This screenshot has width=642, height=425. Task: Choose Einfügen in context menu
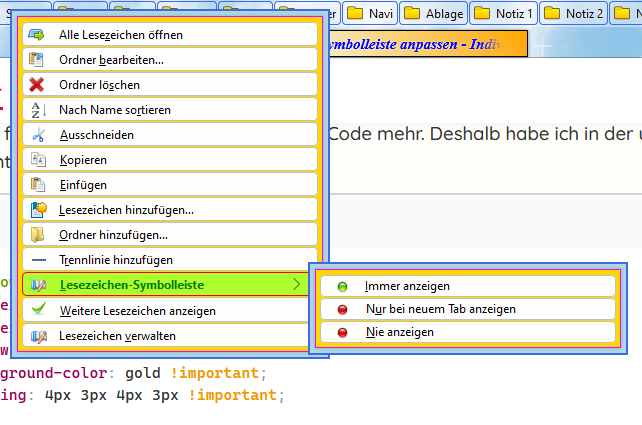coord(170,184)
